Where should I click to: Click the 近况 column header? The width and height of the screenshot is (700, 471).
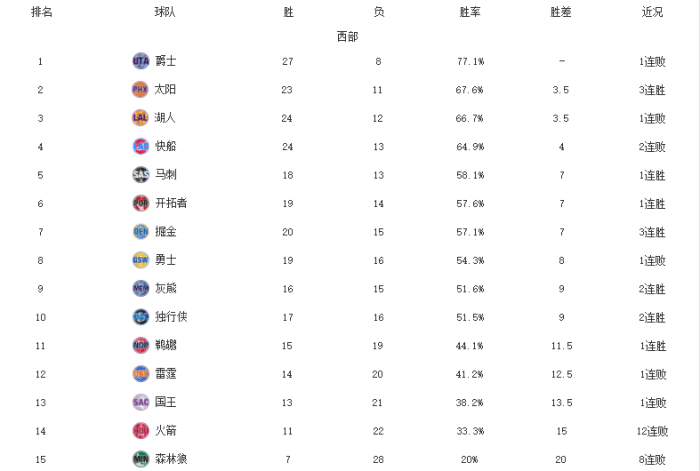(x=652, y=13)
